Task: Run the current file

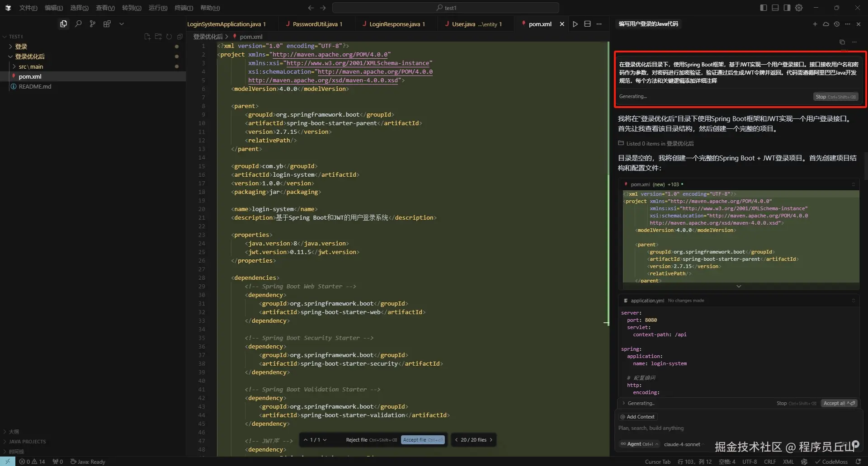Action: tap(575, 24)
